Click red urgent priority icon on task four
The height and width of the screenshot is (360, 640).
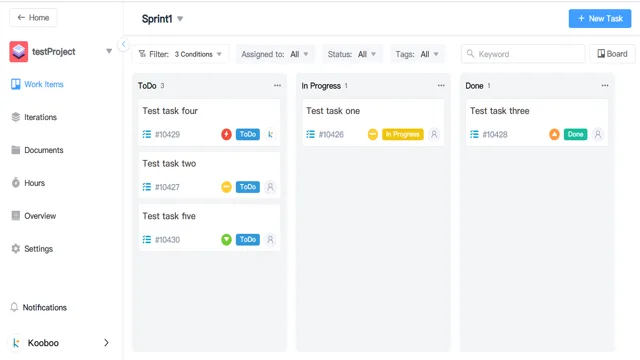pyautogui.click(x=227, y=134)
